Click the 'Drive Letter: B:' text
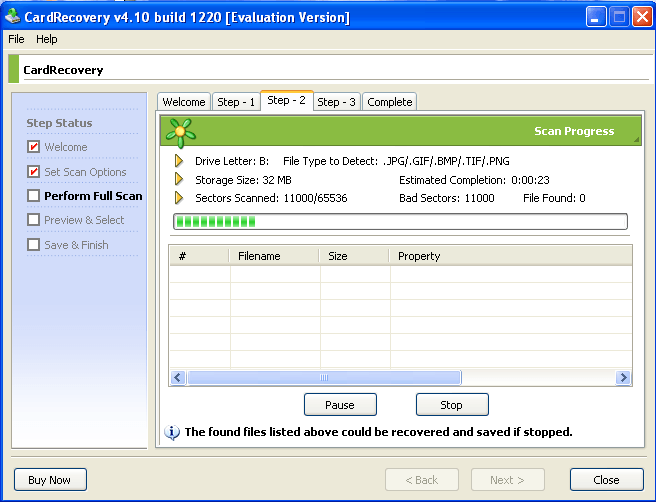Image resolution: width=656 pixels, height=502 pixels. (232, 161)
